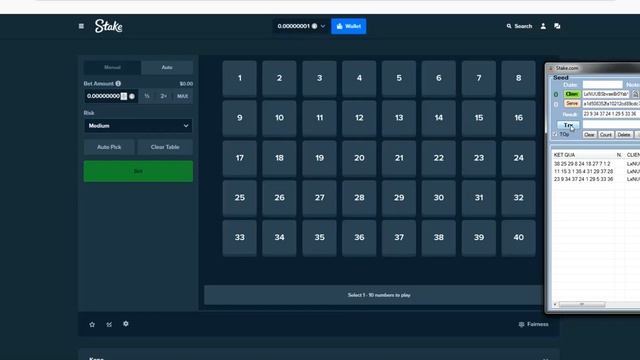
Task: Select keno number 1 tile
Action: [x=240, y=78]
